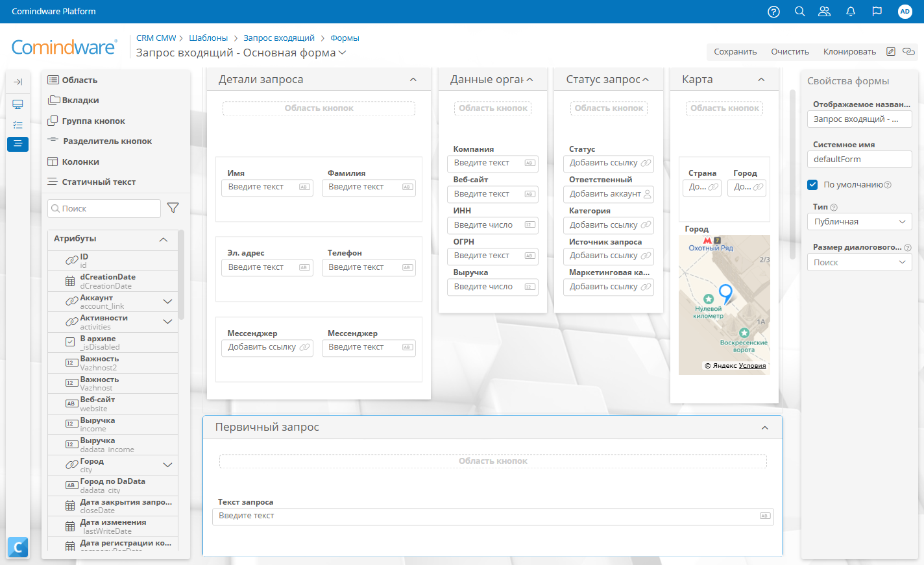Select the Дата закрытия запроса attribute
Image resolution: width=924 pixels, height=565 pixels.
113,506
